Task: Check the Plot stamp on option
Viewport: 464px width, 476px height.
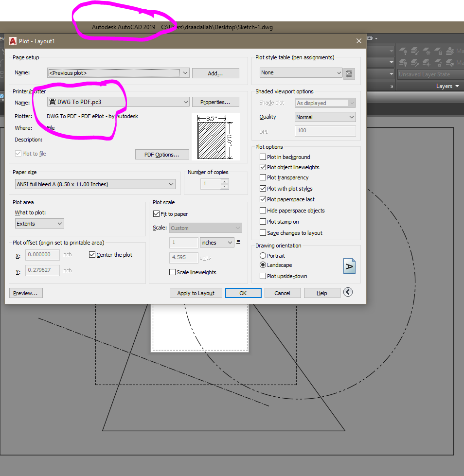Action: [263, 221]
